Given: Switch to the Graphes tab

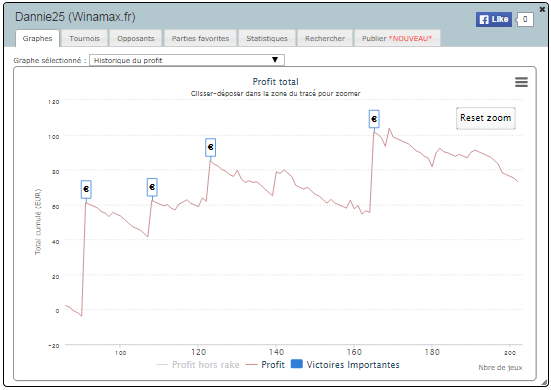Looking at the screenshot, I should click(37, 38).
